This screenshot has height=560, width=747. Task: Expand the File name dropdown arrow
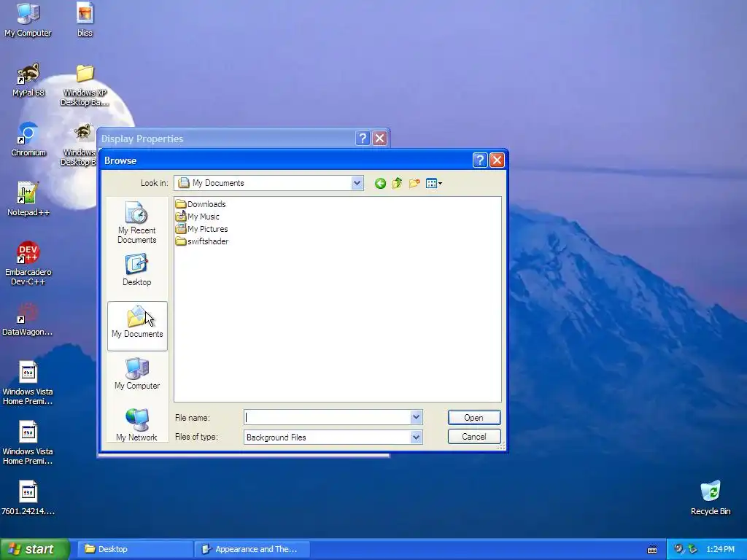click(416, 418)
